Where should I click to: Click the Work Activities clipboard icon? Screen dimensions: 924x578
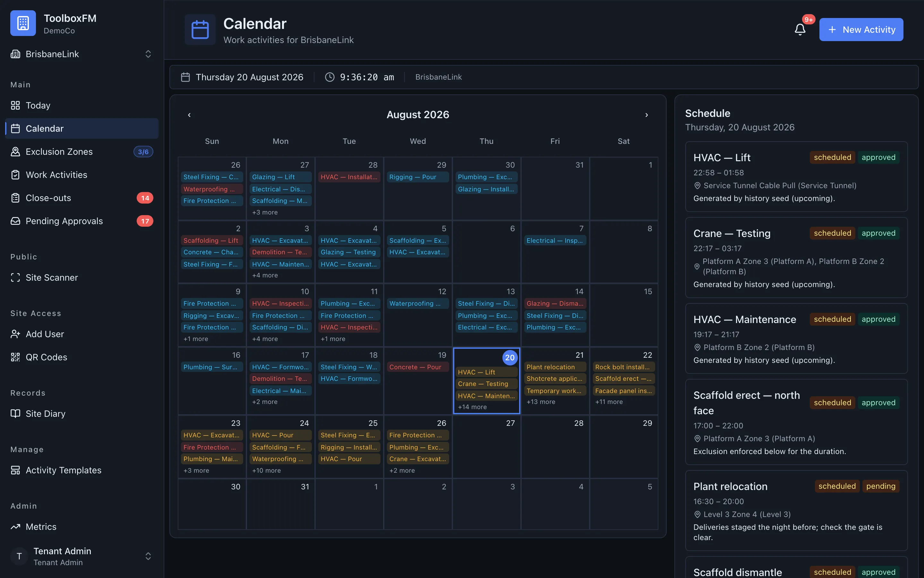15,175
